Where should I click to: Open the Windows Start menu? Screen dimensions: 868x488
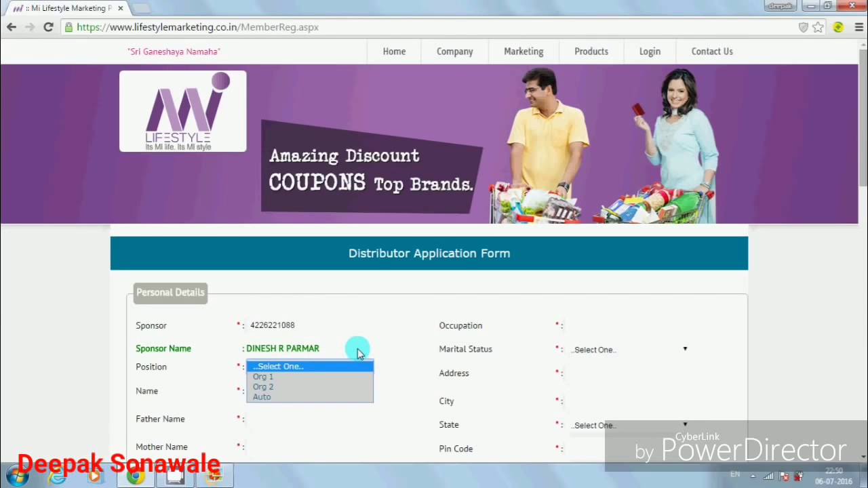coord(18,476)
